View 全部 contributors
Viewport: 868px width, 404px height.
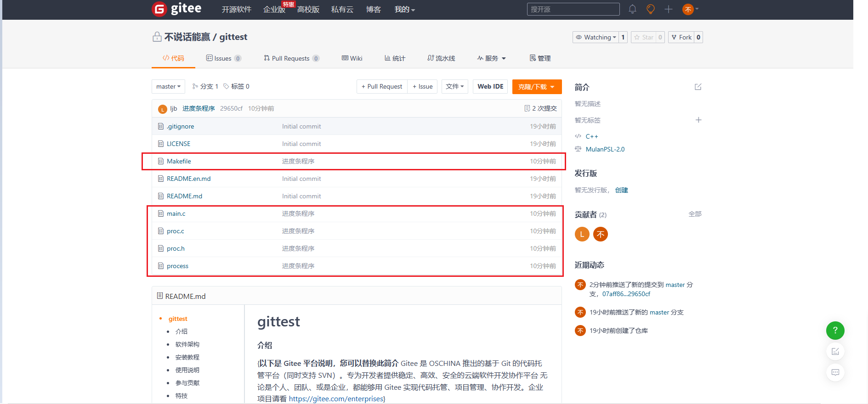point(695,214)
